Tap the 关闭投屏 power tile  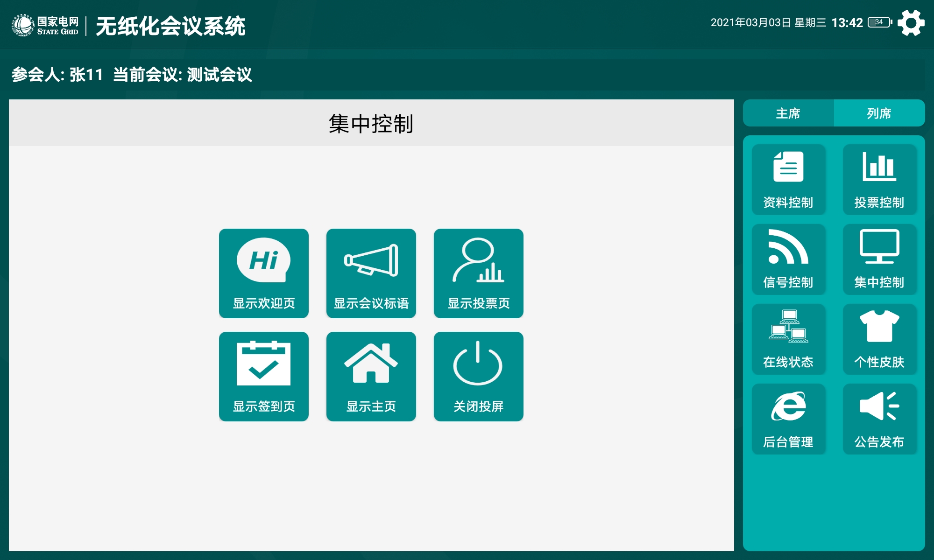point(479,377)
